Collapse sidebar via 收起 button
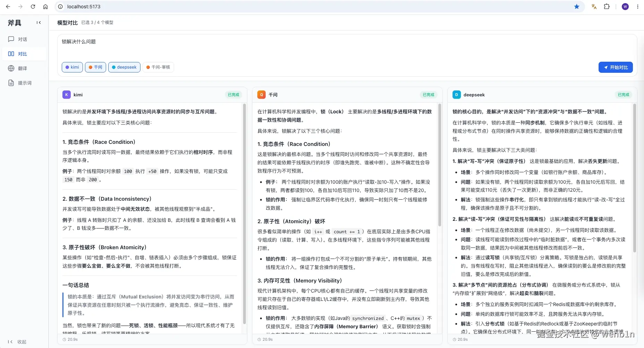This screenshot has height=348, width=644. click(x=17, y=342)
